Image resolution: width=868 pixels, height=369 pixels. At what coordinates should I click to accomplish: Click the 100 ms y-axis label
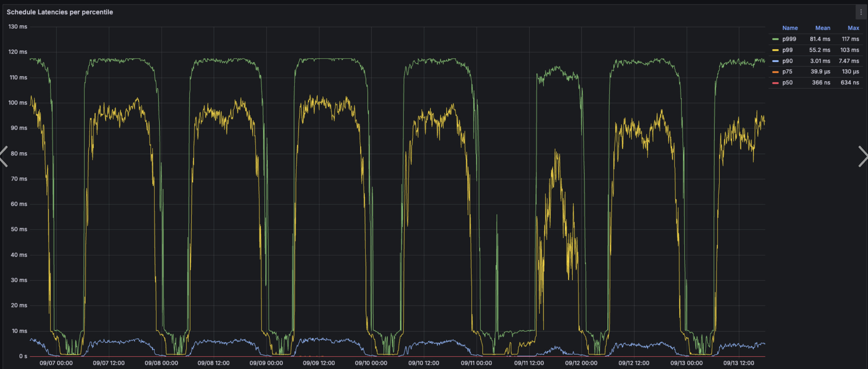pyautogui.click(x=18, y=102)
